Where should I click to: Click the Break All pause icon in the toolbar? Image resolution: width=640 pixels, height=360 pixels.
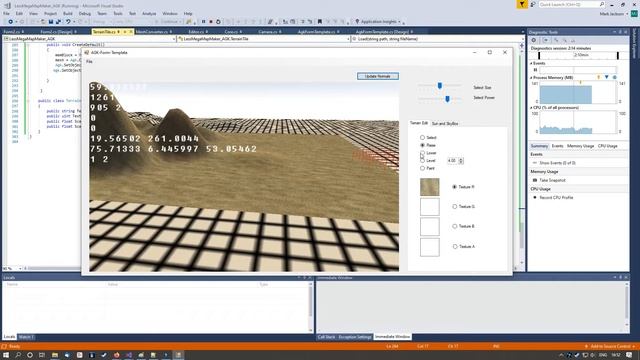click(x=204, y=22)
